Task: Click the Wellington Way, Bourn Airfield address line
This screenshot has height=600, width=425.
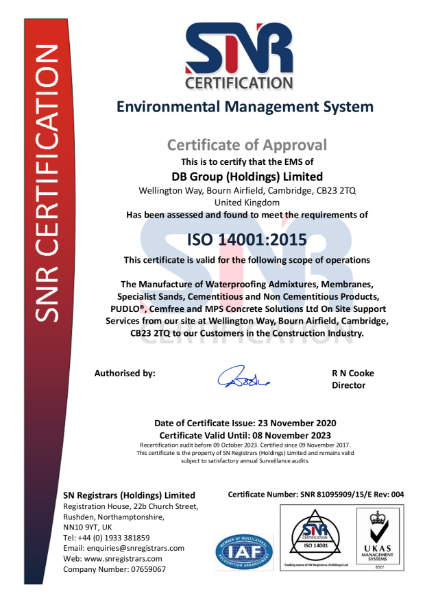Action: [x=247, y=190]
